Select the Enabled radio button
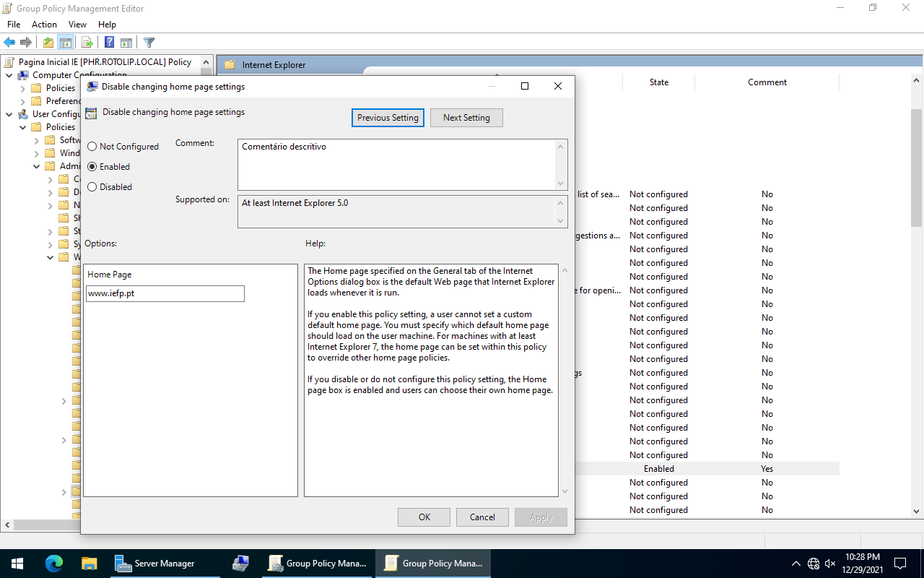 pyautogui.click(x=92, y=167)
